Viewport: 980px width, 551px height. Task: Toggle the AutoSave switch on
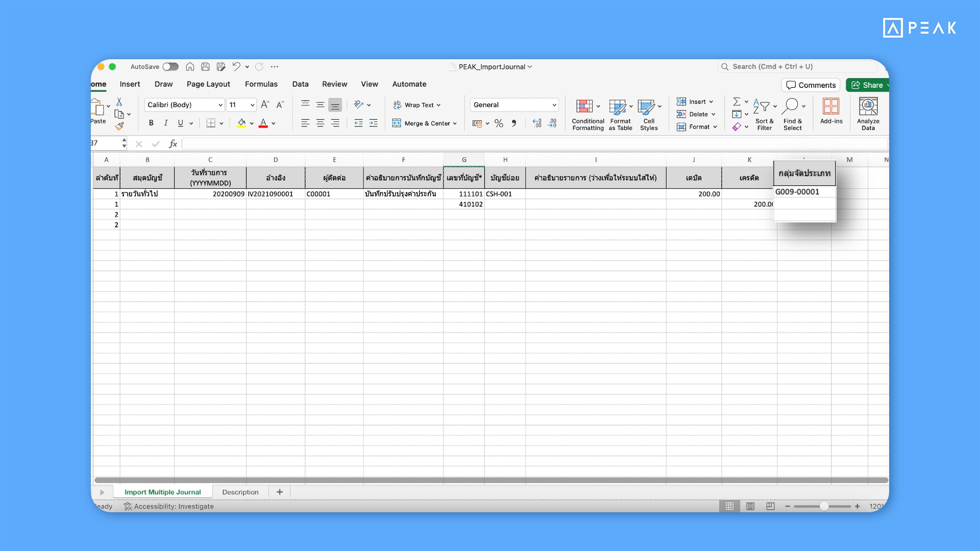coord(171,66)
